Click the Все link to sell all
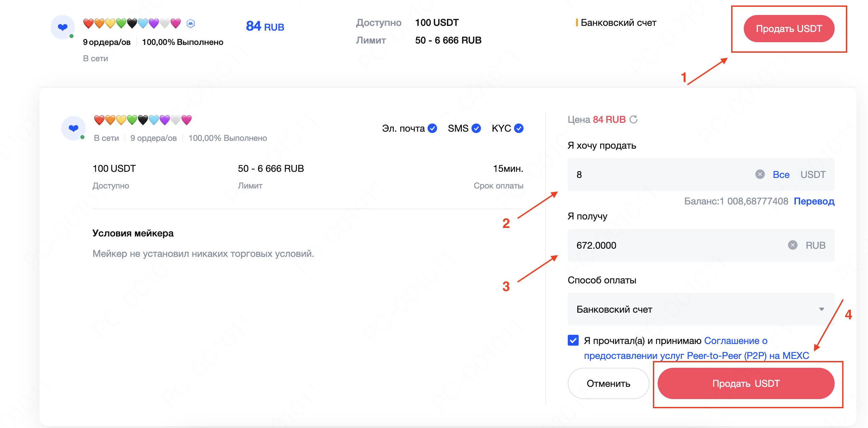This screenshot has width=868, height=428. coord(781,175)
